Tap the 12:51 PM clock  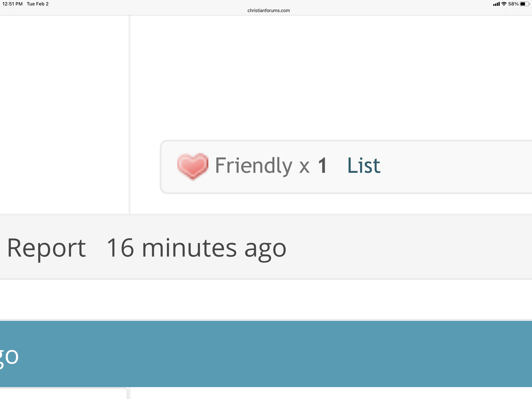point(12,4)
